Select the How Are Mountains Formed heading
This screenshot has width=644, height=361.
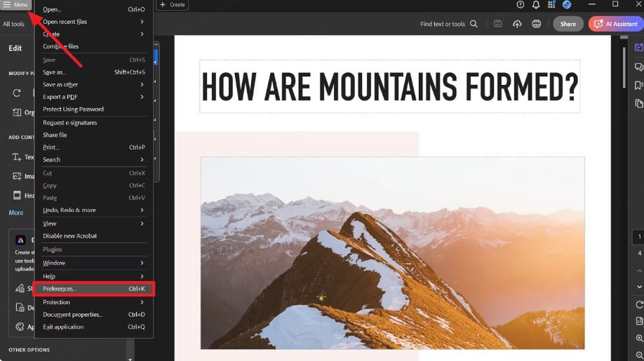(x=390, y=86)
